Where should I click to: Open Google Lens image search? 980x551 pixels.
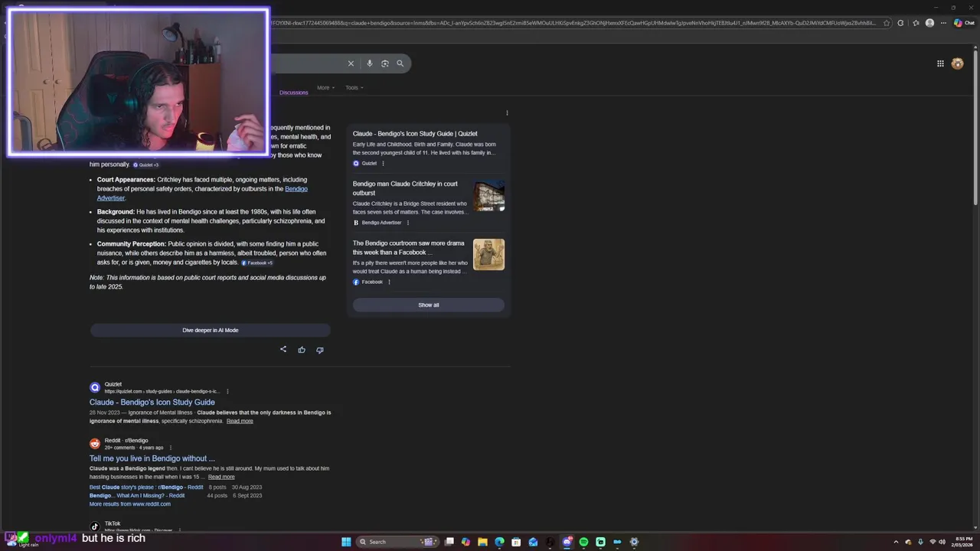coord(385,64)
